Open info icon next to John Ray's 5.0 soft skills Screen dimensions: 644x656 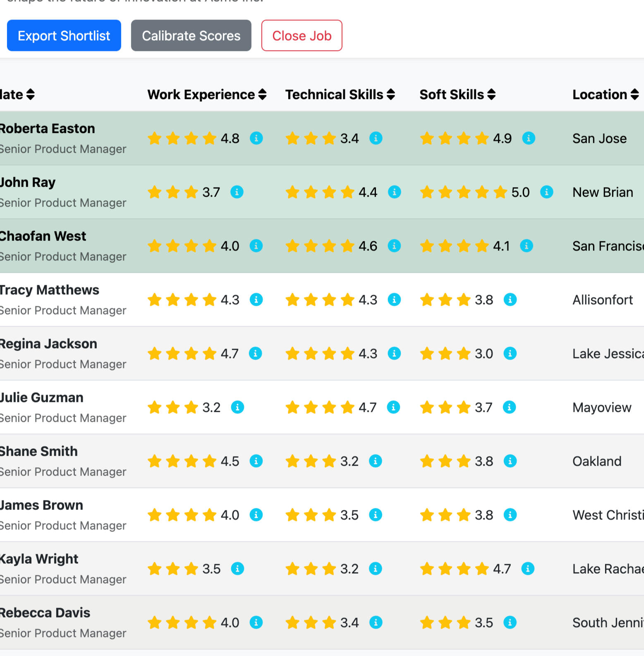coord(546,192)
